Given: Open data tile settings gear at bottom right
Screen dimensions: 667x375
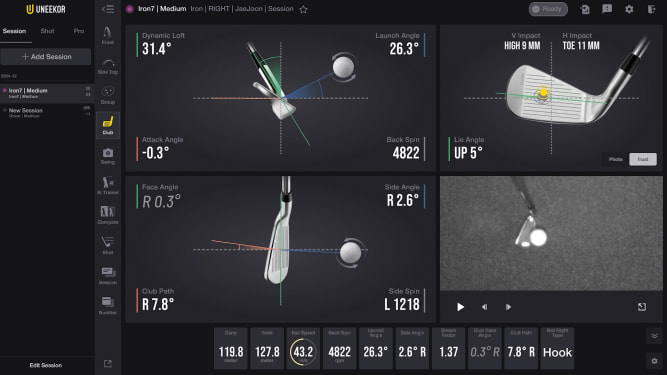Looking at the screenshot, I should 654,361.
